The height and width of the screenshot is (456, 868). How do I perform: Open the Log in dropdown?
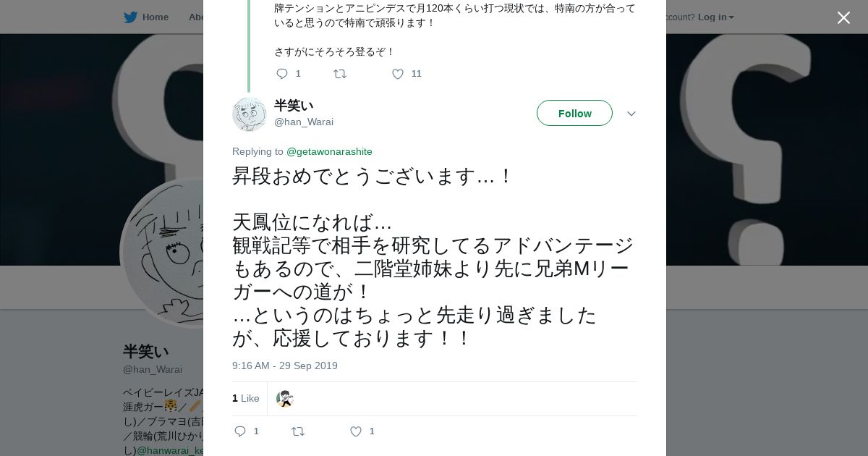715,17
